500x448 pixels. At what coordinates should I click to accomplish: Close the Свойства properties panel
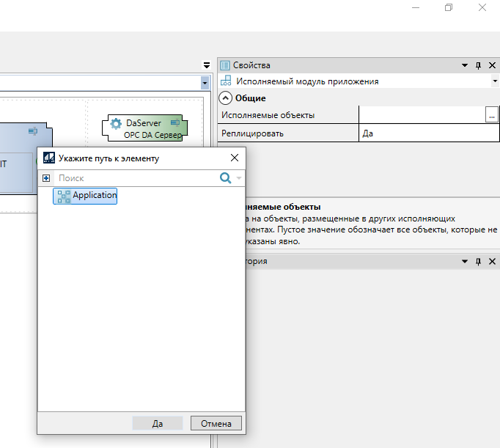tap(492, 66)
